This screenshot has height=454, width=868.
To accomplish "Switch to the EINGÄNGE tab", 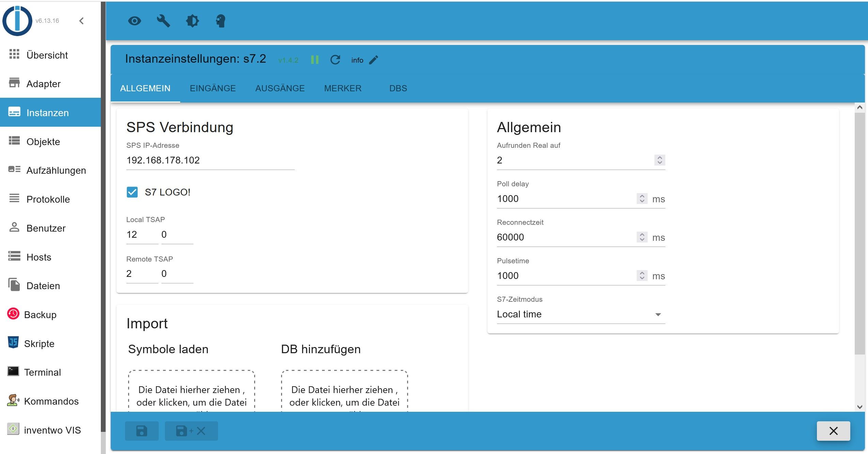I will click(x=213, y=89).
